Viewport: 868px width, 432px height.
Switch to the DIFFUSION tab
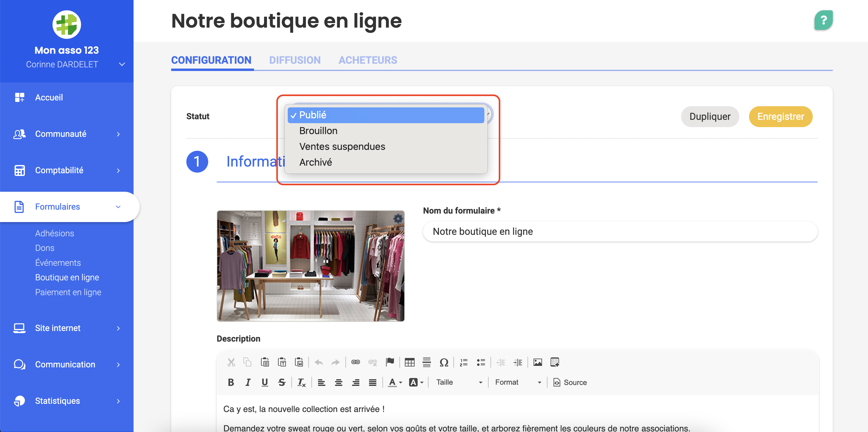tap(295, 60)
